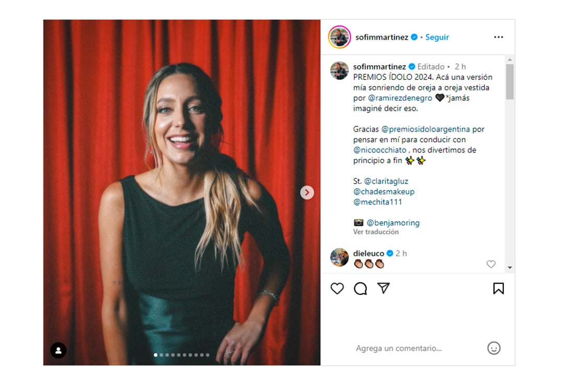This screenshot has width=564, height=392.
Task: Like dieleuco's comment
Action: 491,264
